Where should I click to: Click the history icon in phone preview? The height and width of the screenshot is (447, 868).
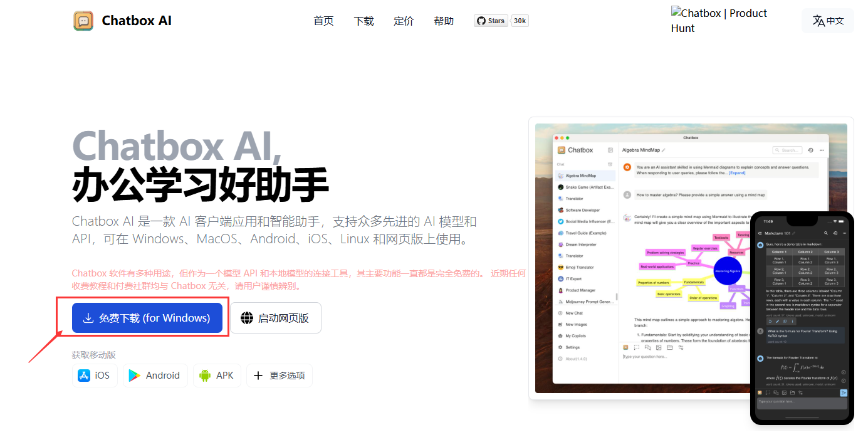[x=835, y=233]
